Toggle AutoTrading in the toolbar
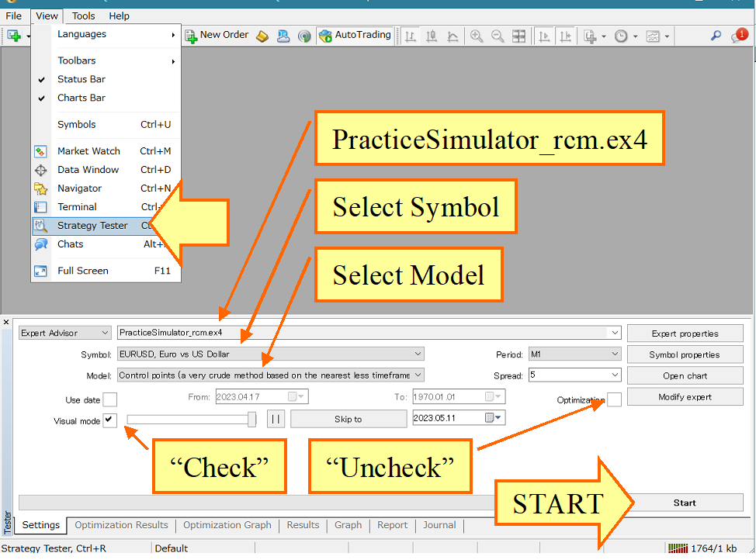 pos(355,36)
